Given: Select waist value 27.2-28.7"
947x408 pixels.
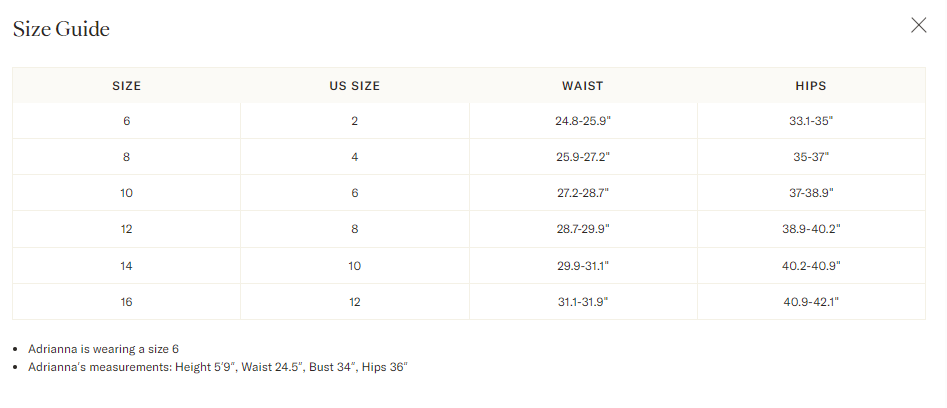Looking at the screenshot, I should tap(583, 193).
